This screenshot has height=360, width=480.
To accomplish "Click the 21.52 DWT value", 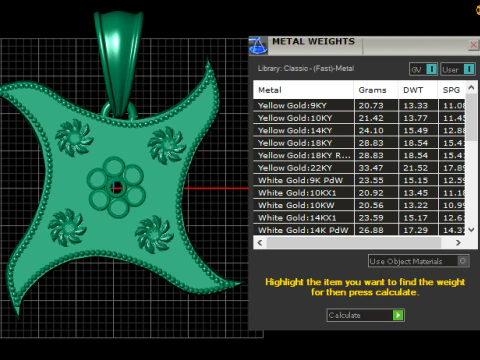I will point(415,168).
